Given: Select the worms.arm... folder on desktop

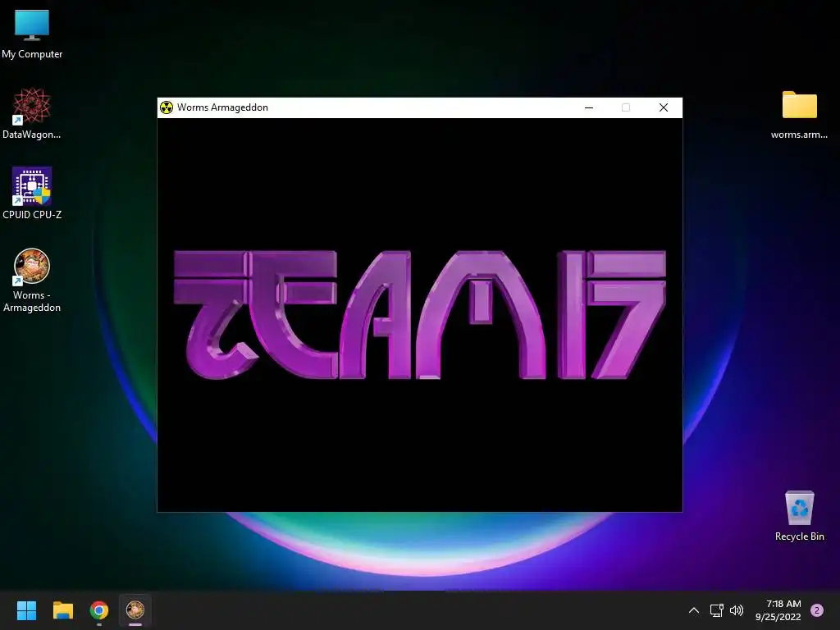Looking at the screenshot, I should click(x=799, y=114).
